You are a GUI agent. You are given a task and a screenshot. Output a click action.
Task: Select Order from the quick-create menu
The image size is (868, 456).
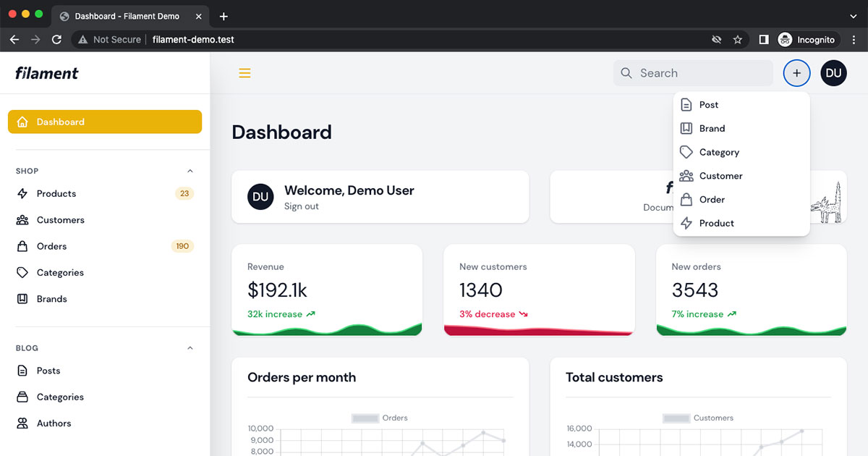coord(741,200)
